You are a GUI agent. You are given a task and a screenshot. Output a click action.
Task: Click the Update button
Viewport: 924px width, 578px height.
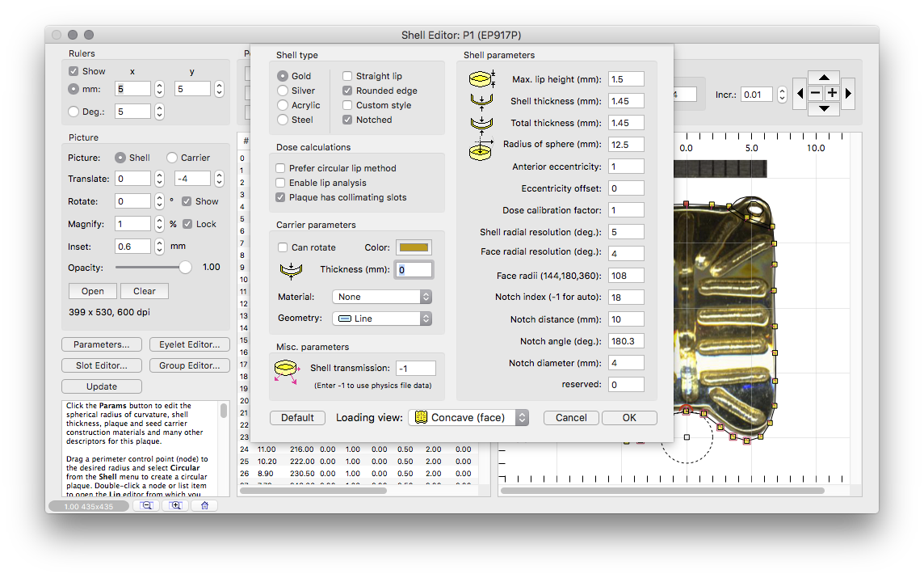click(101, 387)
